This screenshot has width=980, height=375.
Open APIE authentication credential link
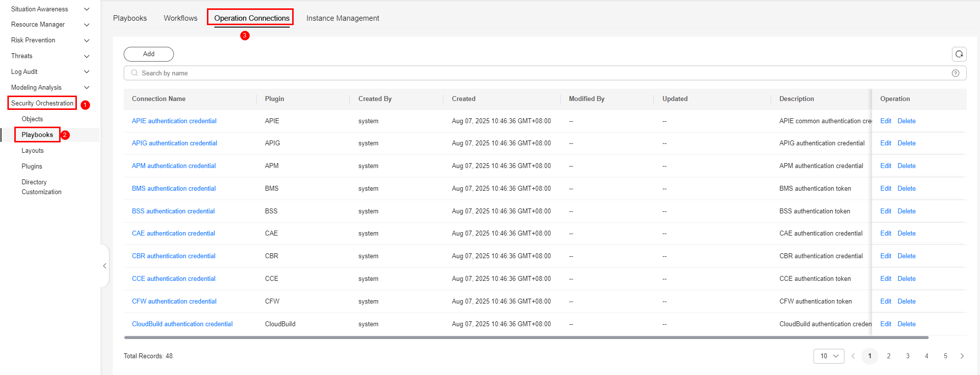pos(174,121)
